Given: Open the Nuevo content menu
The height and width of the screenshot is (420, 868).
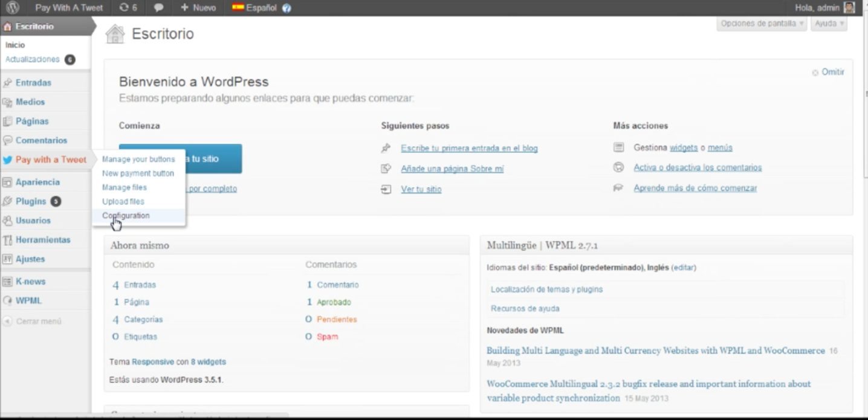Looking at the screenshot, I should [198, 8].
